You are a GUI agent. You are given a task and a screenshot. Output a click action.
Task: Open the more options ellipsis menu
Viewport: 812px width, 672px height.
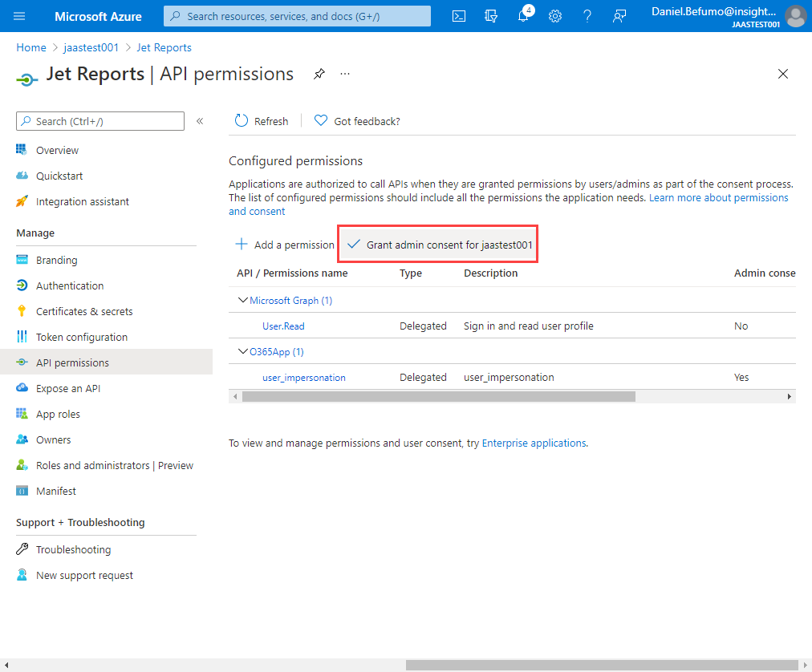[x=345, y=74]
